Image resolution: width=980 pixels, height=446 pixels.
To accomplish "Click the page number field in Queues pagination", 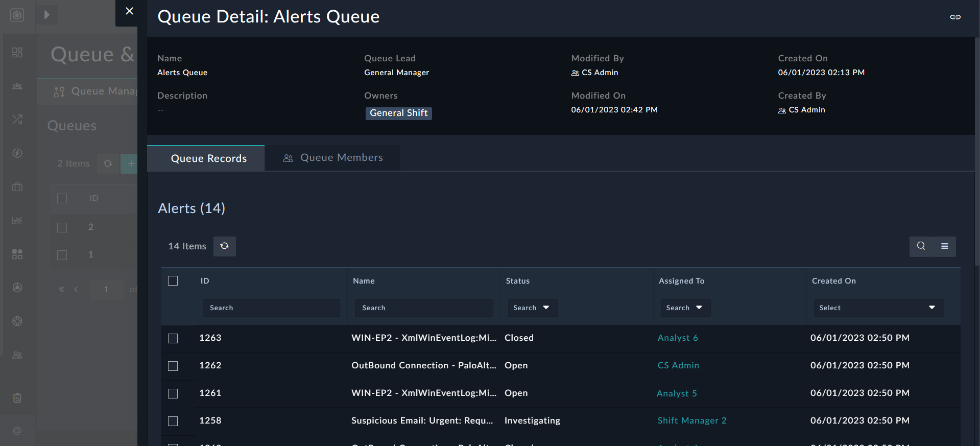I will point(106,290).
